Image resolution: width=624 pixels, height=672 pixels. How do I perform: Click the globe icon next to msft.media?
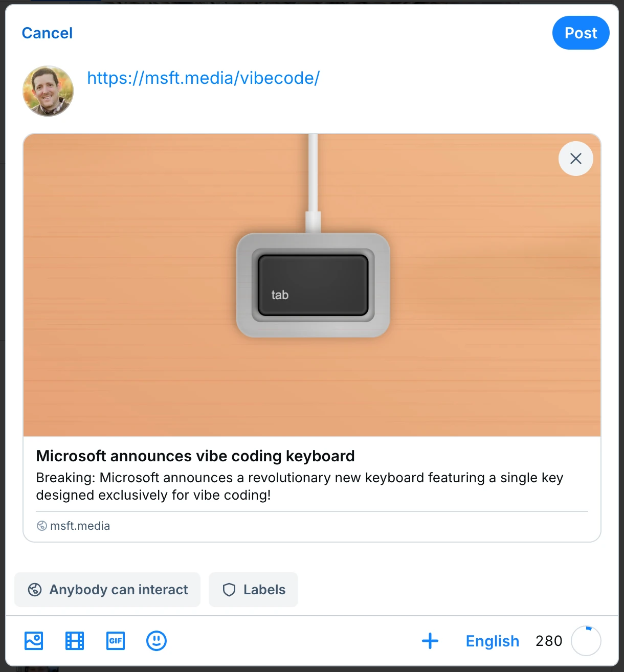click(x=42, y=526)
